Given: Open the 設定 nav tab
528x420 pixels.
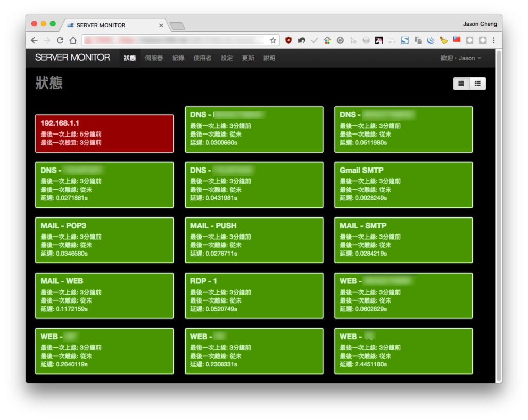Looking at the screenshot, I should point(227,58).
